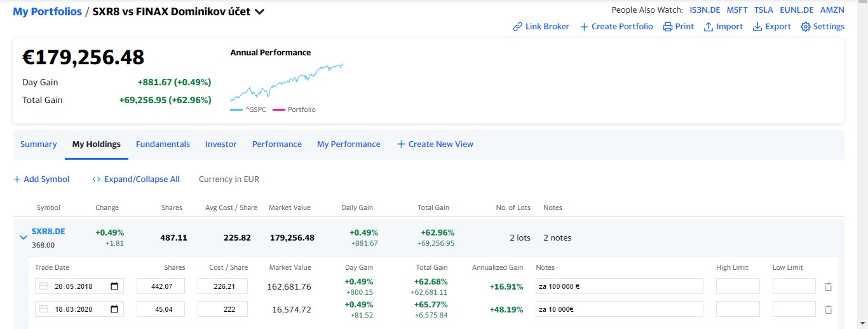
Task: Toggle Expand/Collapse All lots
Action: click(x=136, y=179)
